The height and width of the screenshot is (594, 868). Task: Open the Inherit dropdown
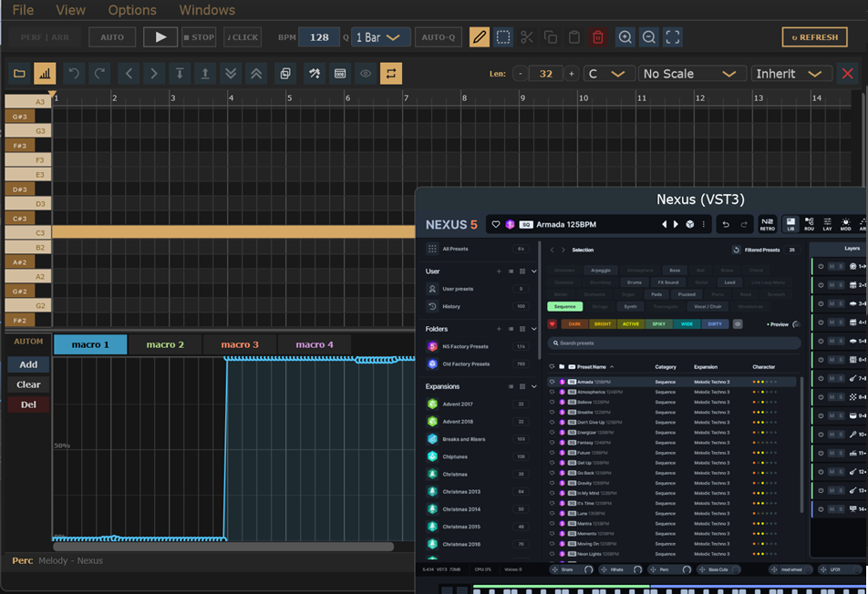(790, 74)
